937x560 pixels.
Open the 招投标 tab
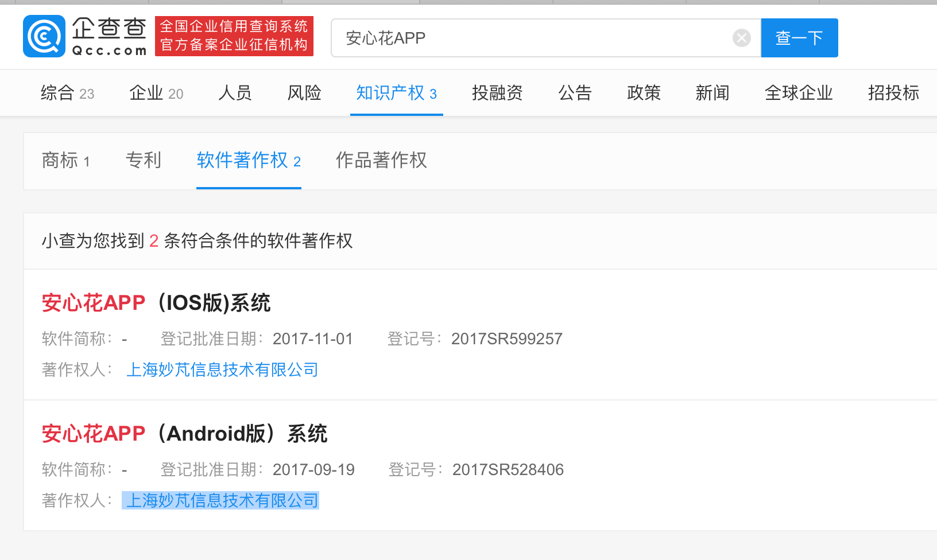click(893, 93)
